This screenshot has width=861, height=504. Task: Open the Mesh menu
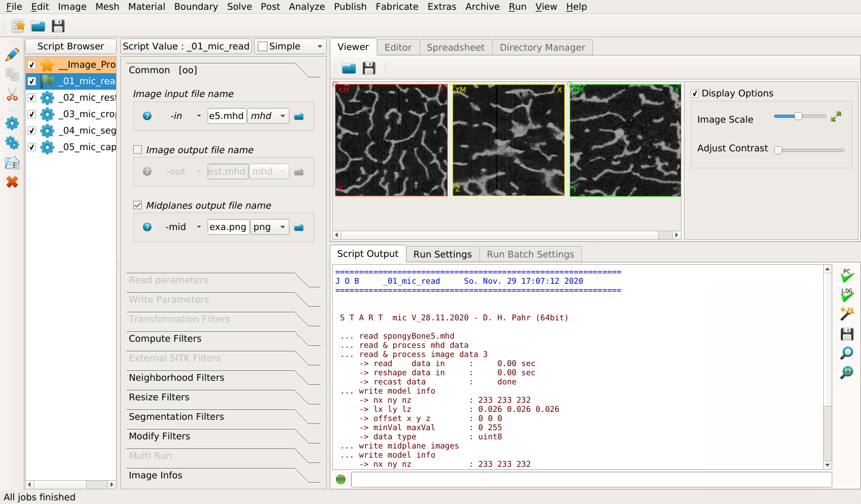pyautogui.click(x=107, y=7)
